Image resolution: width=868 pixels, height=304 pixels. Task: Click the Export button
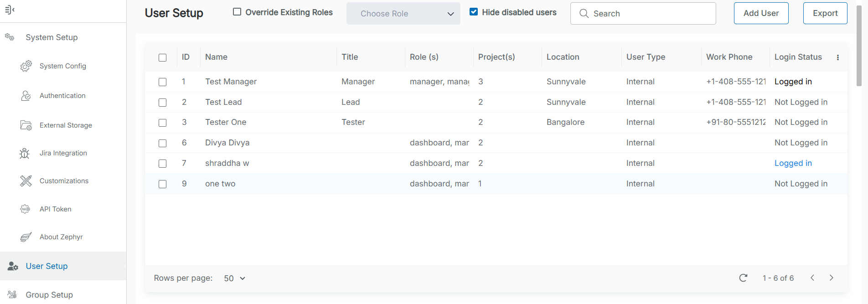825,13
